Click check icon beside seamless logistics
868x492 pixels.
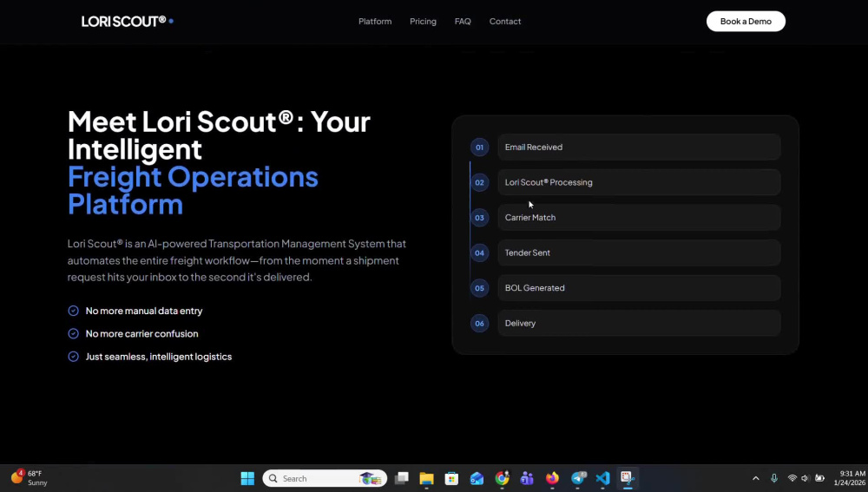pyautogui.click(x=73, y=357)
